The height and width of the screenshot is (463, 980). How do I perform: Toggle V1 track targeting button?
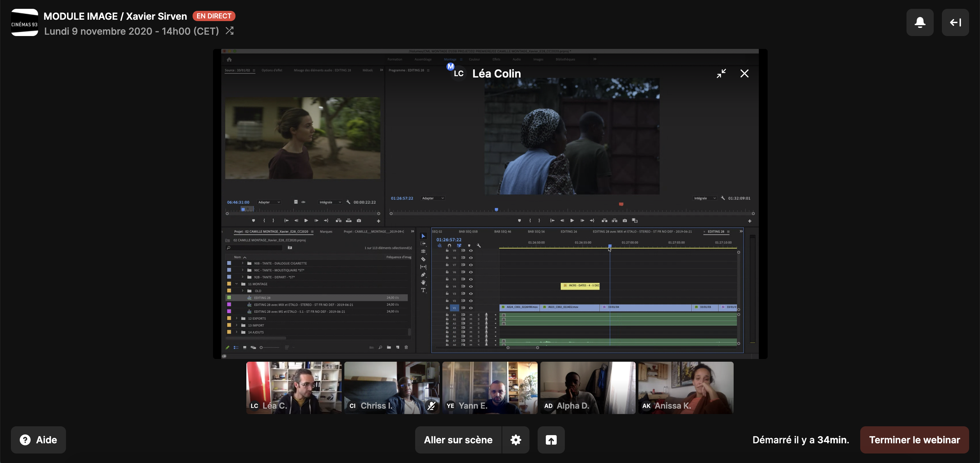coord(454,308)
